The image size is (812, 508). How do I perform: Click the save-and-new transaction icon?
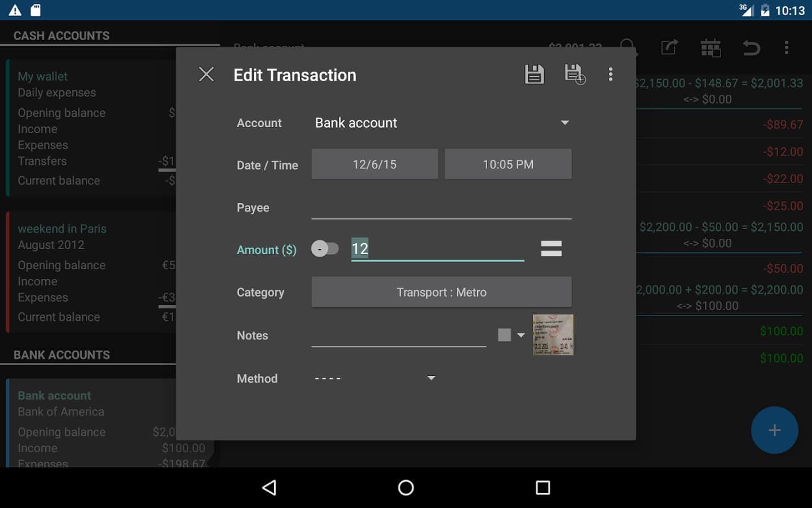tap(575, 75)
